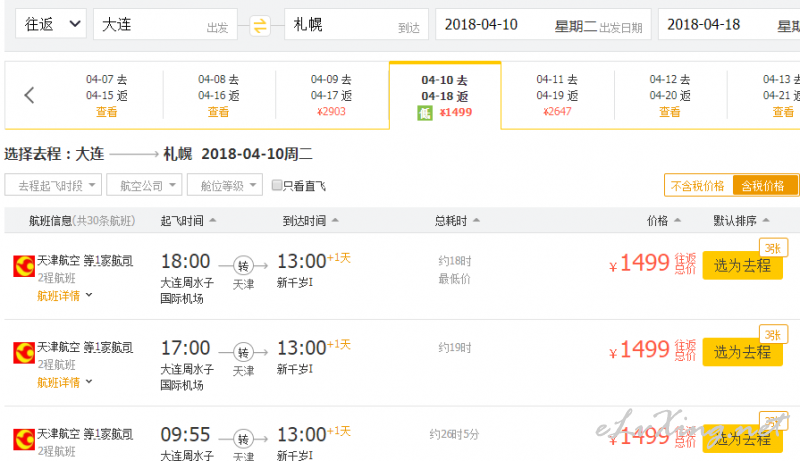
Task: Click 3张 remaining tickets badge on 17:00 flight
Action: 773,335
